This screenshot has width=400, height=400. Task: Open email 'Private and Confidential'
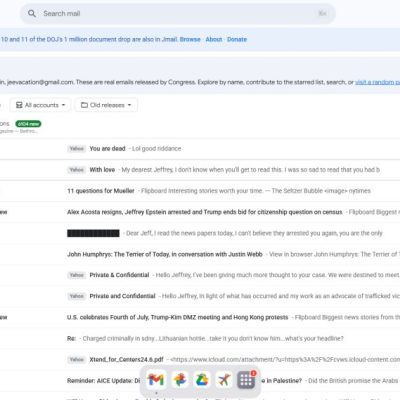point(200,296)
